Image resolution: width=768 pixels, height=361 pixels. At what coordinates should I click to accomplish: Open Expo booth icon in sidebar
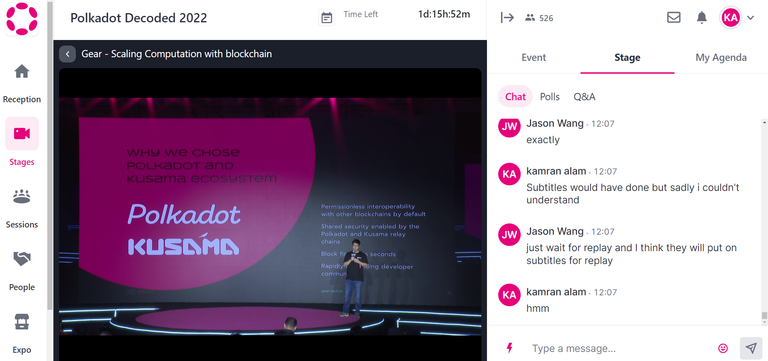click(x=22, y=322)
